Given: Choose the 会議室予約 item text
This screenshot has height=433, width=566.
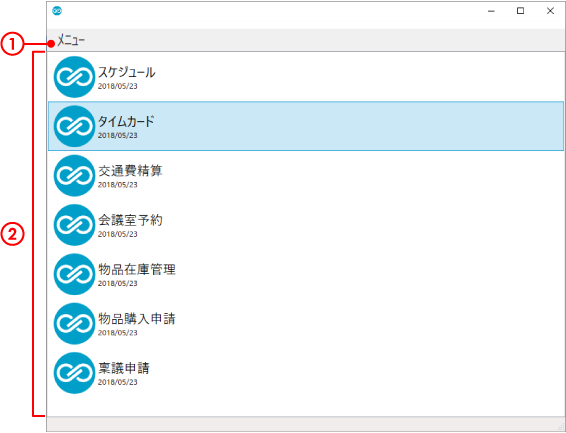Looking at the screenshot, I should [130, 220].
